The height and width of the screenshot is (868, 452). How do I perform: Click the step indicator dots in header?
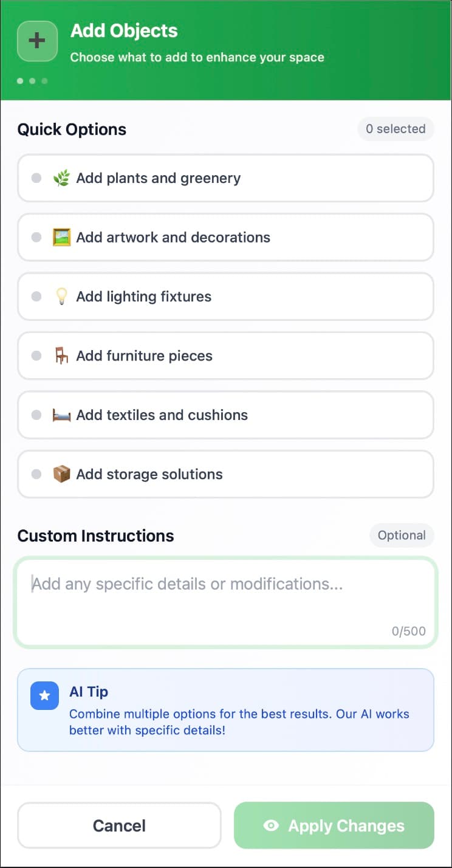[x=32, y=81]
